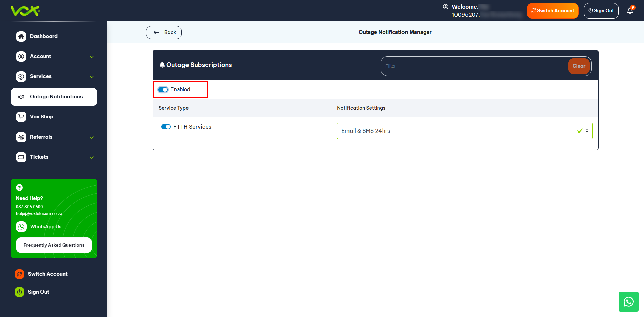Click the green WhatsApp chat floating icon
The image size is (644, 317).
point(628,302)
